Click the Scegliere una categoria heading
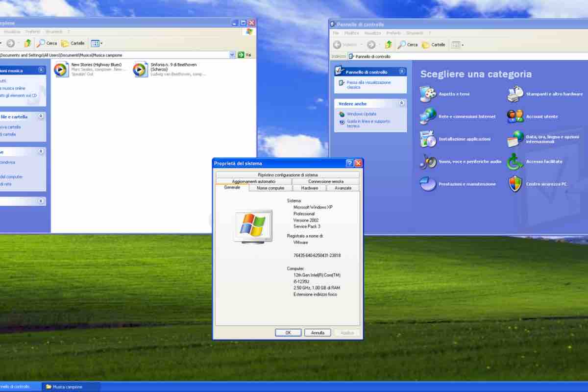Viewport: 588px width, 392px height. pyautogui.click(x=476, y=74)
